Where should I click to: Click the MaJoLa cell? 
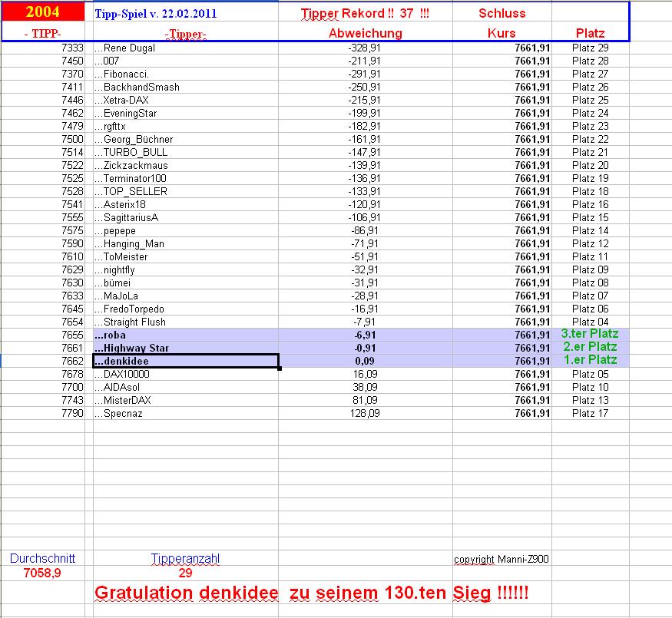coord(186,296)
